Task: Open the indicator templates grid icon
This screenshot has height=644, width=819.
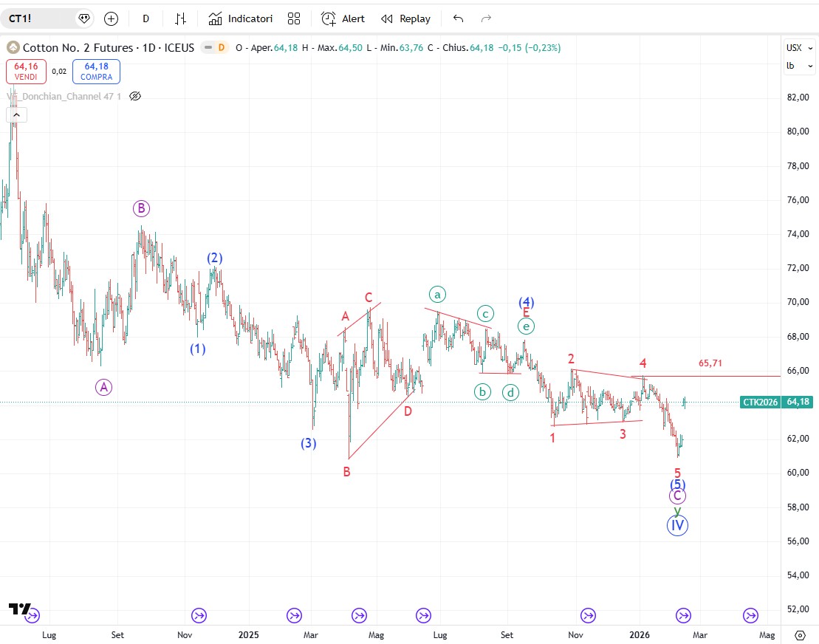Action: [294, 18]
